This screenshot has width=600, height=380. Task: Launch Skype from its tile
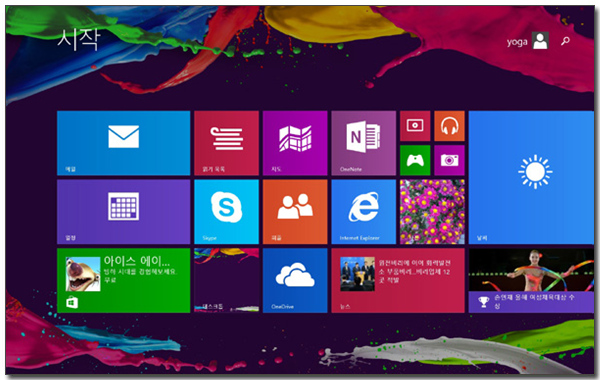(x=226, y=212)
